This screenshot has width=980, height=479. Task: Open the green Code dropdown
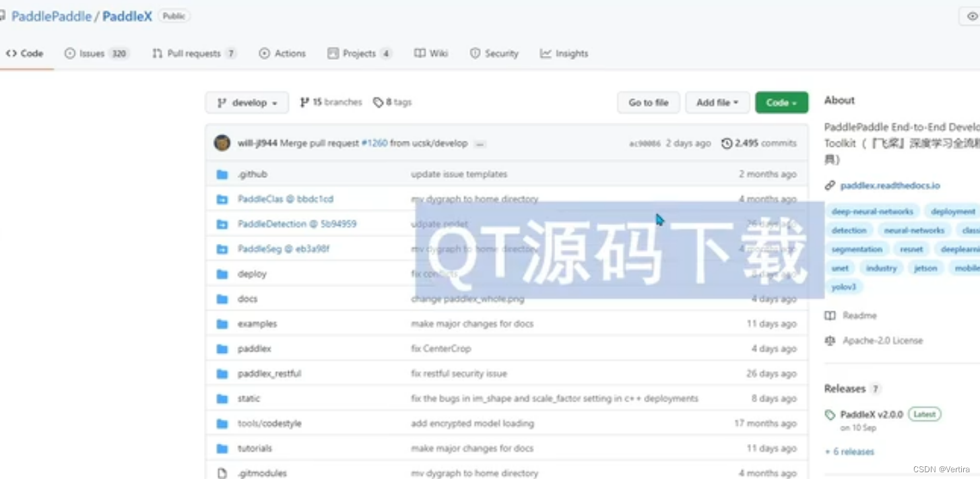pyautogui.click(x=782, y=102)
